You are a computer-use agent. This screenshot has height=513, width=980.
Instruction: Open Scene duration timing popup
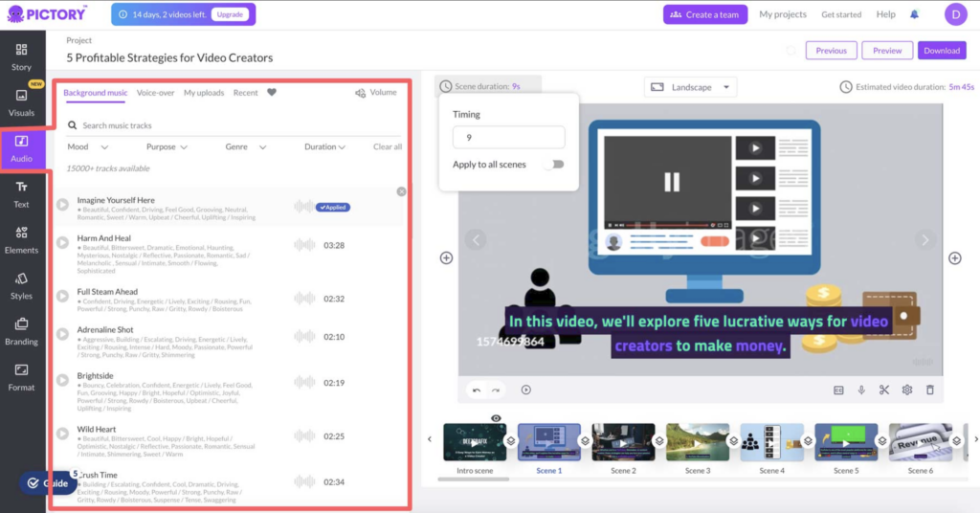[x=487, y=86]
